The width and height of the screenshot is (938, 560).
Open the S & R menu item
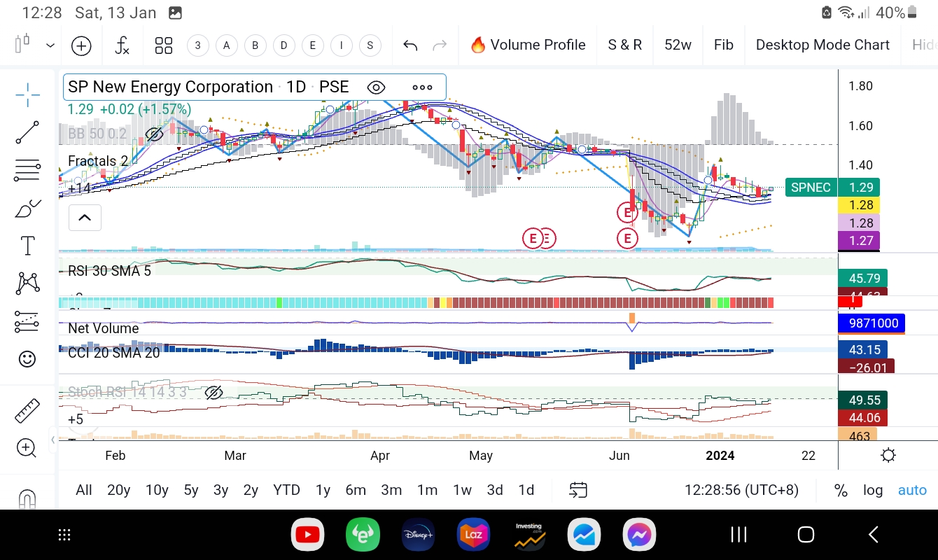point(624,45)
